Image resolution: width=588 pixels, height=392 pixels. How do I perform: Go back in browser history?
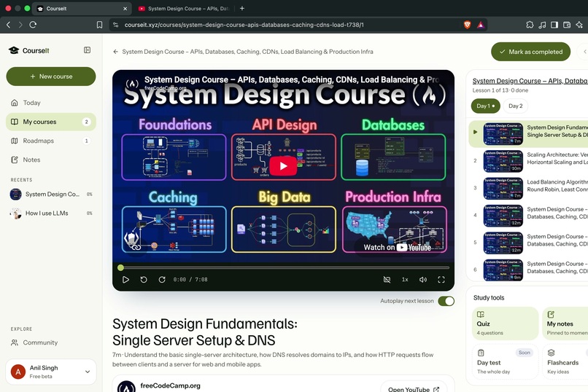click(x=8, y=25)
